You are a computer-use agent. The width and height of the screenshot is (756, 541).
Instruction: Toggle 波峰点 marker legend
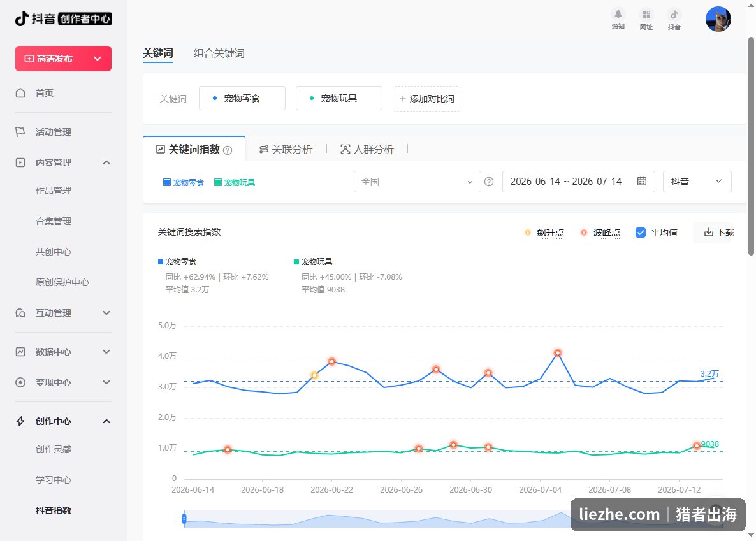600,233
